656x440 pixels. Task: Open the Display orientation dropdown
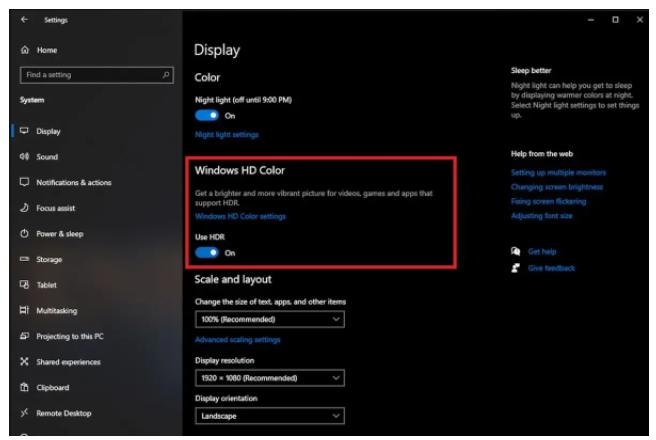[x=270, y=416]
